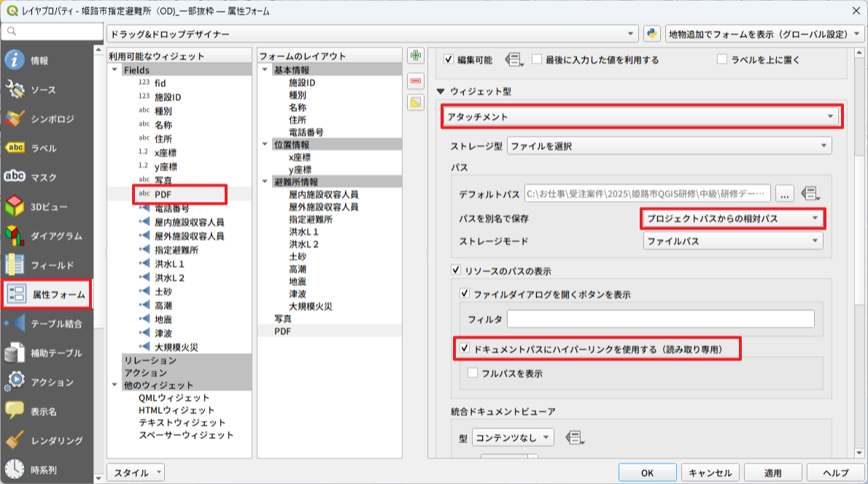The width and height of the screenshot is (868, 484).
Task: Click the red remove item icon
Action: tap(416, 80)
